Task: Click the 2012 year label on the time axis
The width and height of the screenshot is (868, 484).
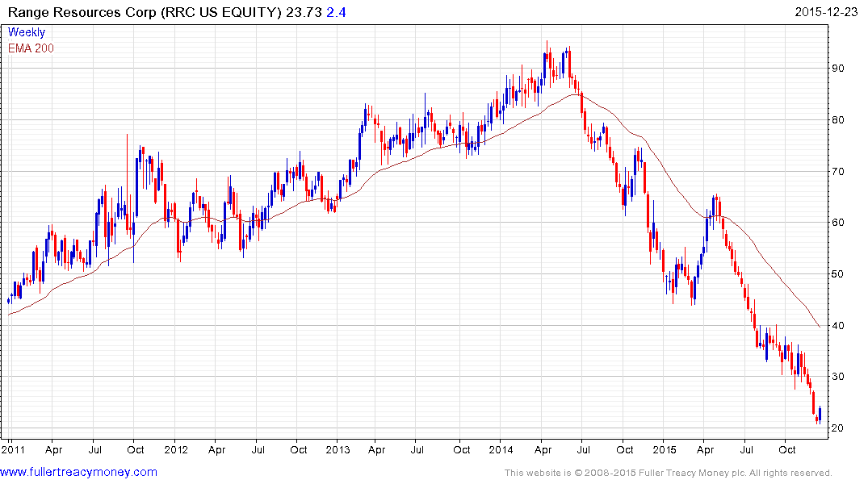Action: click(x=175, y=449)
